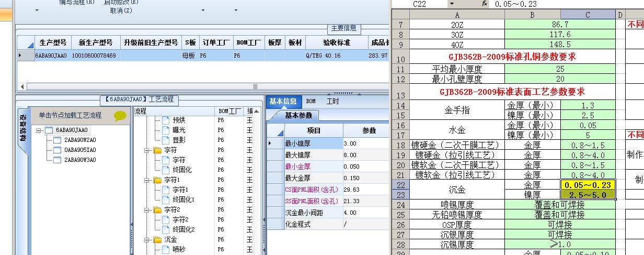Click the yellow Excel cell 0.05～0.23
The image size is (644, 255).
588,184
